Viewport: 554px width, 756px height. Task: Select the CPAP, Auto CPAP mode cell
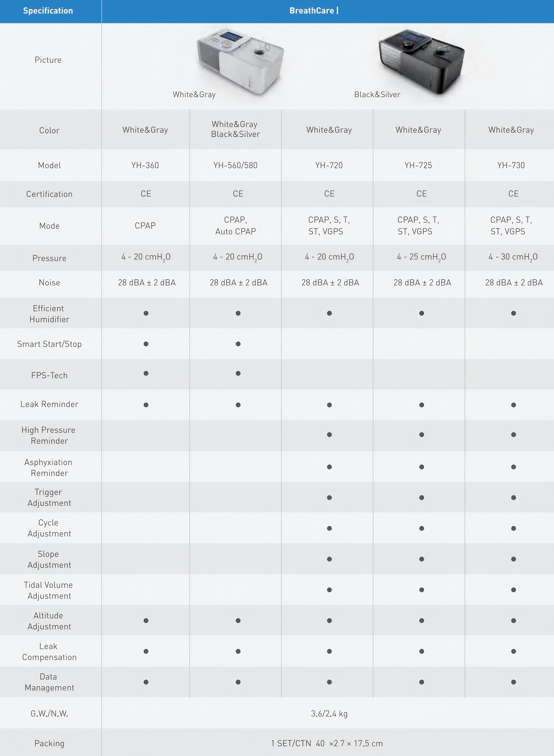235,225
